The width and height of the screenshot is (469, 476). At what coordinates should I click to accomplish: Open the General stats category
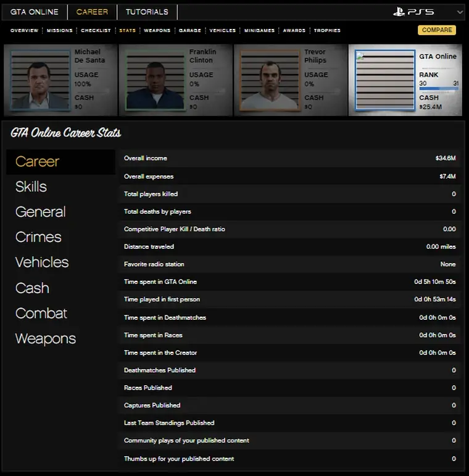(40, 212)
